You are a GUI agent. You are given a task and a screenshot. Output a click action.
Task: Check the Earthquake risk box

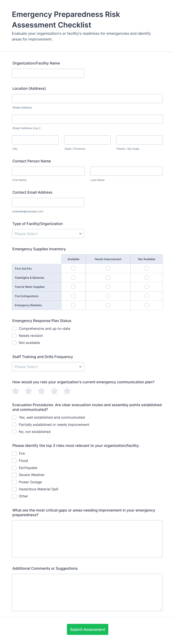point(14,468)
